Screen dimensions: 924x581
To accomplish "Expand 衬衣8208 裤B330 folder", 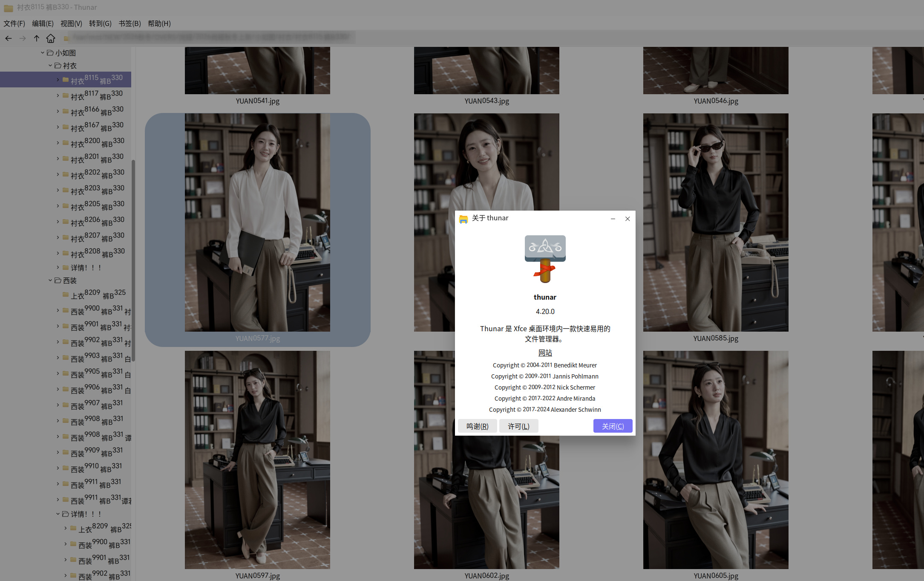I will (58, 253).
